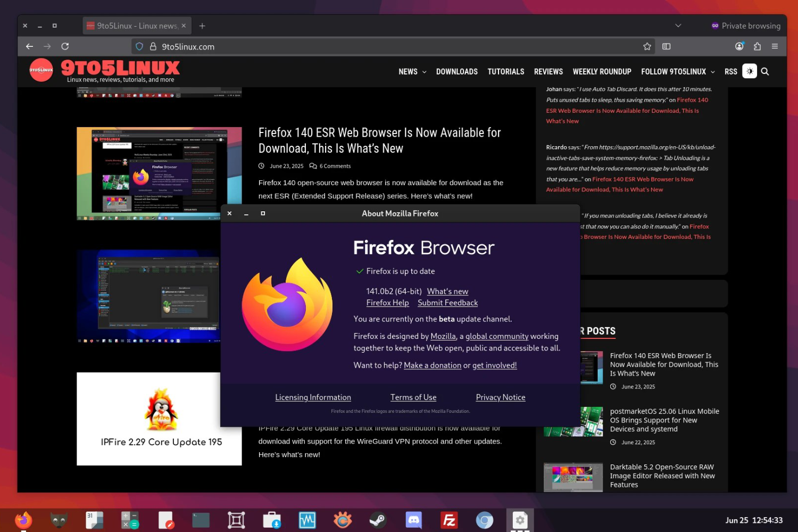The image size is (798, 532).
Task: Open the system monitor taskbar icon
Action: point(307,520)
